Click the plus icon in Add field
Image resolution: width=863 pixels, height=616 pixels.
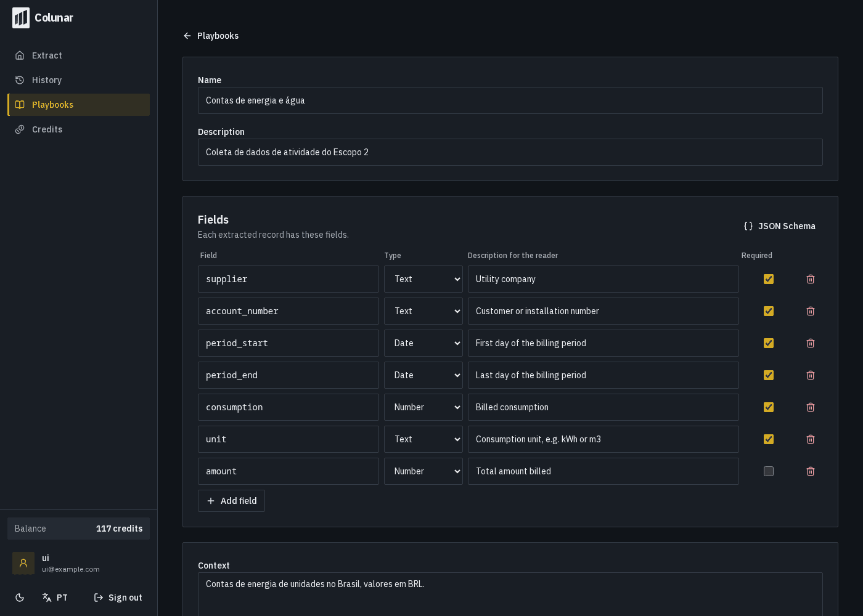tap(211, 501)
